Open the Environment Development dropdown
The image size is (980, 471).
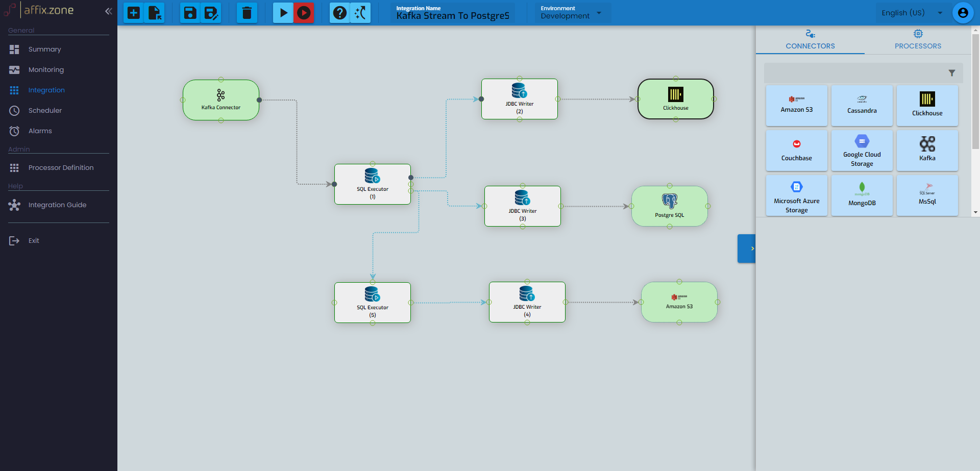[x=572, y=13]
